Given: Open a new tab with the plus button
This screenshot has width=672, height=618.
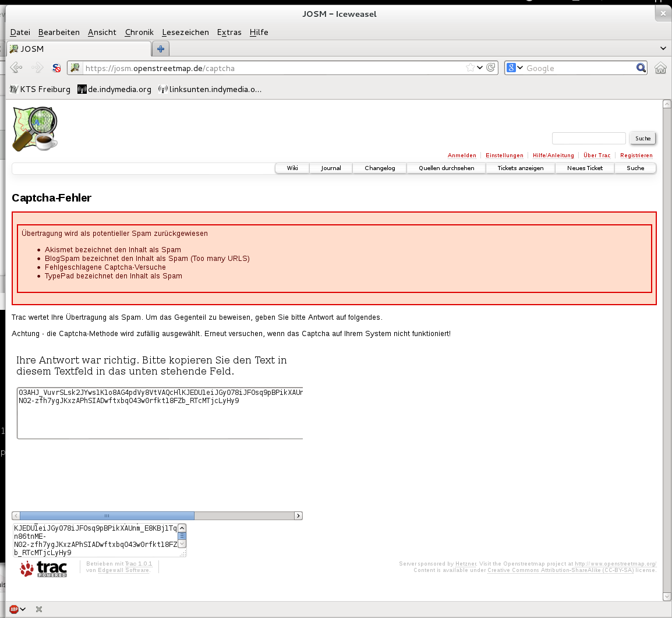Looking at the screenshot, I should (x=161, y=49).
